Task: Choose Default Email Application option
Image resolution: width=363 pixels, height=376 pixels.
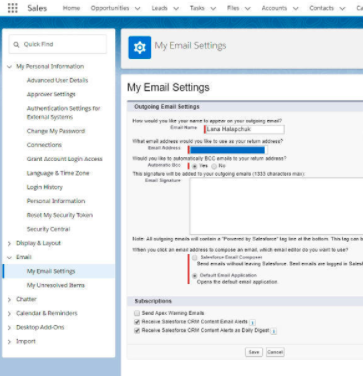Action: click(x=195, y=276)
